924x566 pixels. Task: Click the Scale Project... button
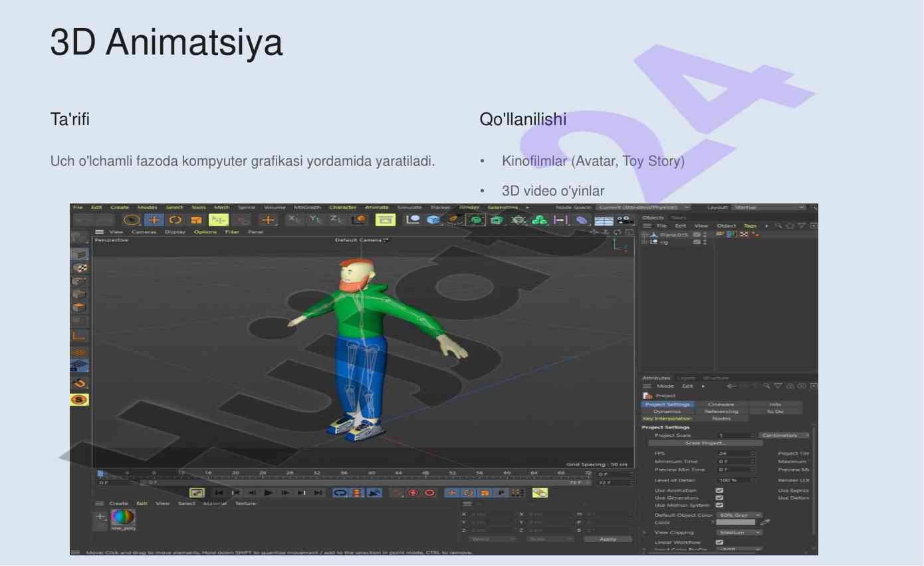(706, 443)
